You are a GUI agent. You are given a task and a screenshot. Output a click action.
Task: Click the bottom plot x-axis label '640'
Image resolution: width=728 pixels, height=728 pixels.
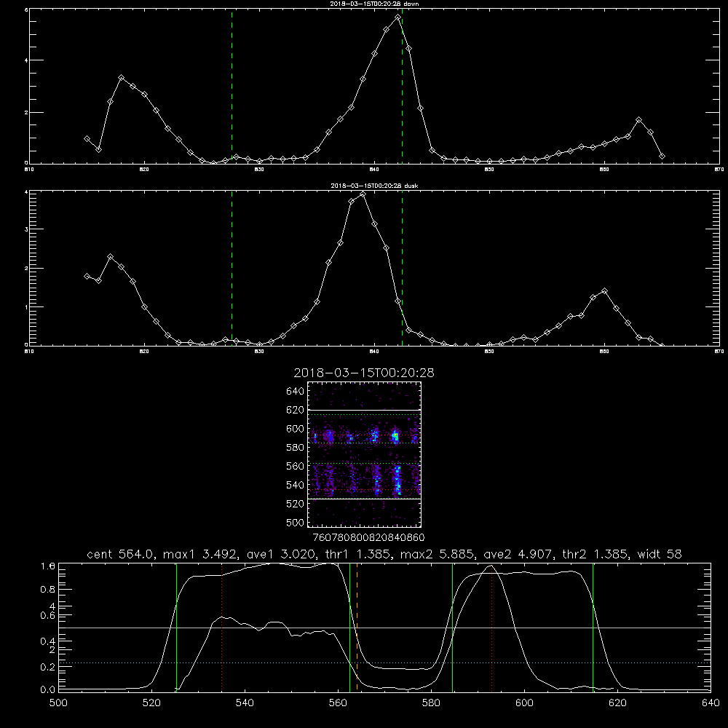[711, 703]
